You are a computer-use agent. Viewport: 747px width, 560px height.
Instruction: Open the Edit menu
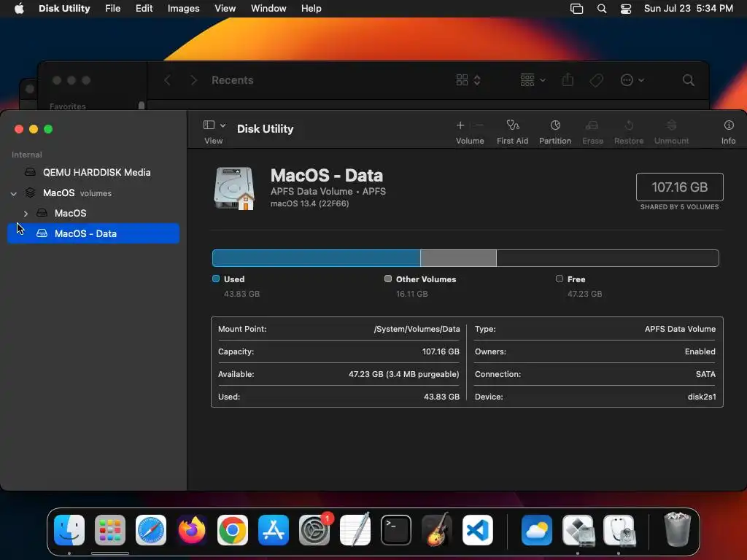[x=144, y=9]
